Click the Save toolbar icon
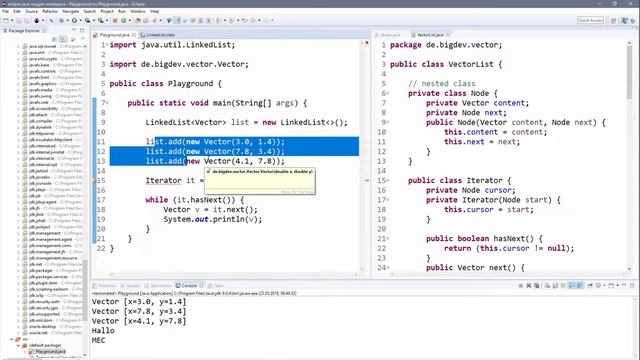 18,20
